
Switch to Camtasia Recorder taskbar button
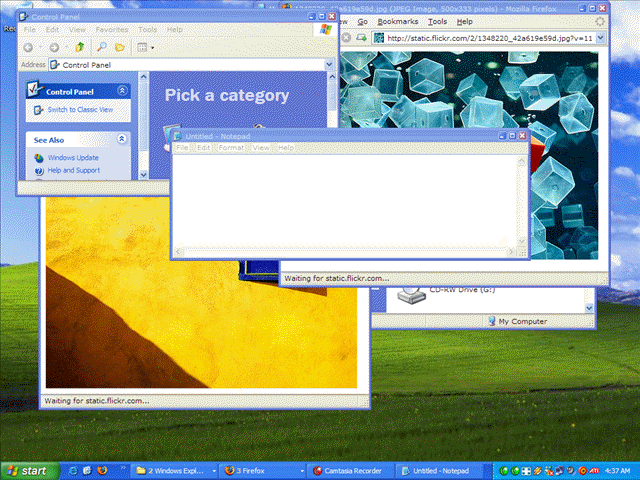[350, 471]
